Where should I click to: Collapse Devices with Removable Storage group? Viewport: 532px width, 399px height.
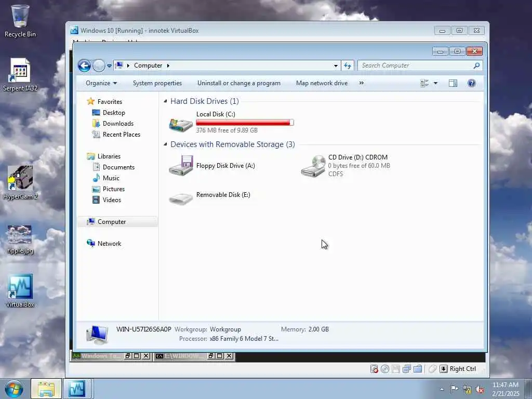click(166, 144)
